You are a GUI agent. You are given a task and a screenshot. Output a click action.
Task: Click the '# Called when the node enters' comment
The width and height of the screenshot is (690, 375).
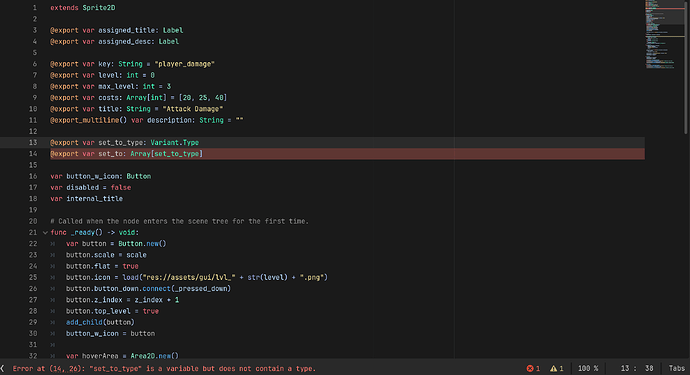(180, 221)
